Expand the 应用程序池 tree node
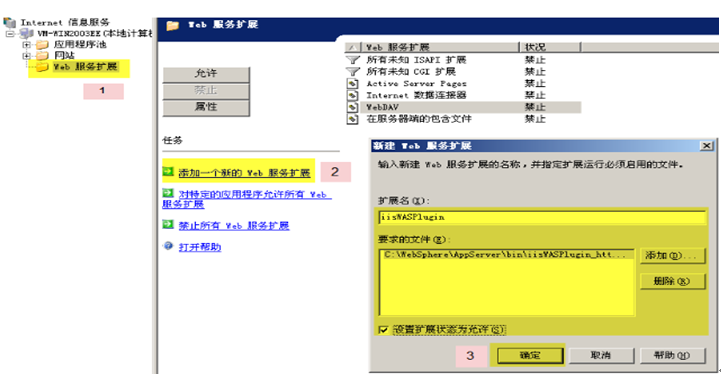The width and height of the screenshot is (721, 377). pos(27,45)
